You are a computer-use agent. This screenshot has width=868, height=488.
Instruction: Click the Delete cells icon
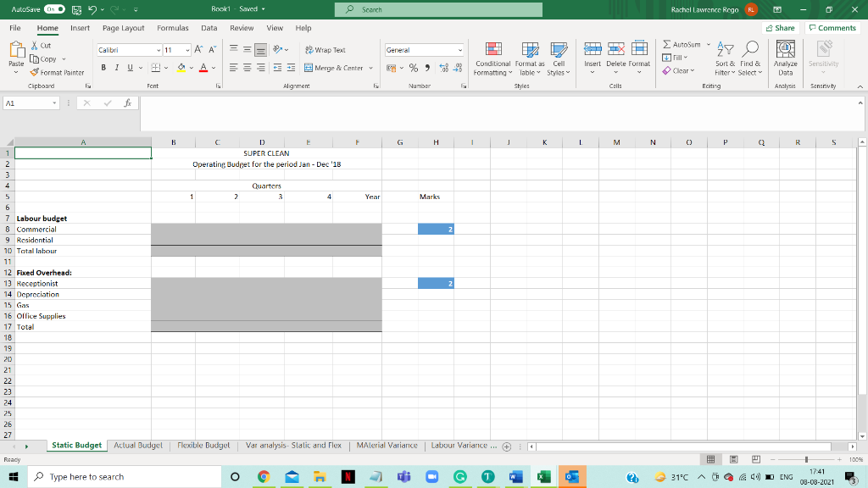tap(615, 50)
